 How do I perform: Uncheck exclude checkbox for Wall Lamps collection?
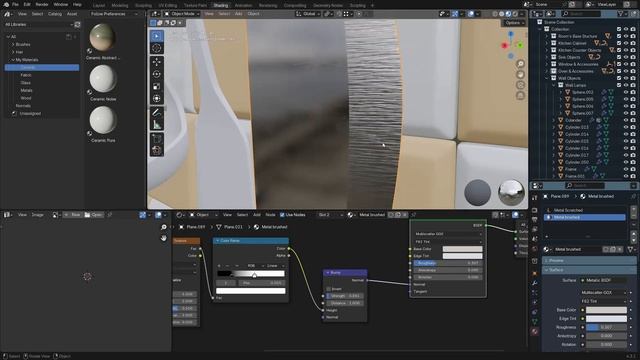(619, 85)
